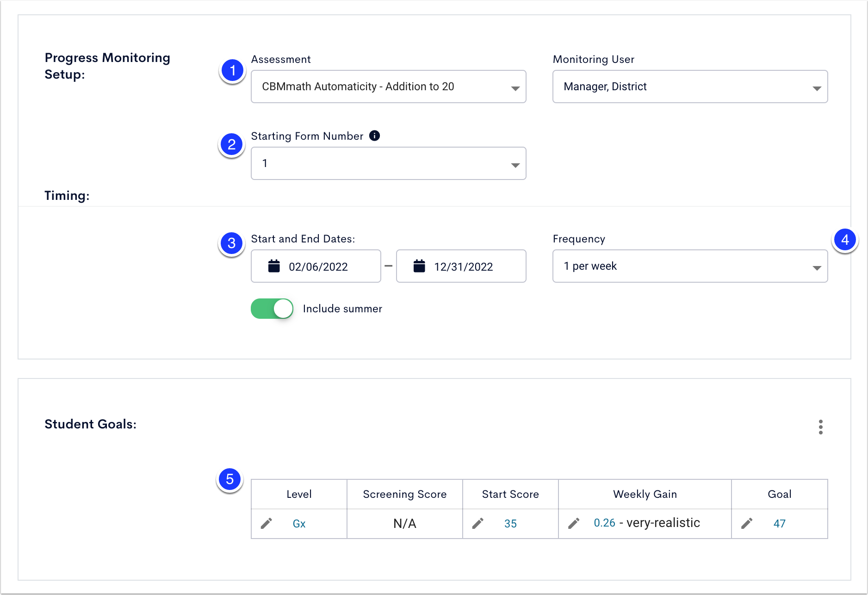The width and height of the screenshot is (868, 595).
Task: Click the 0.26 weekly gain value
Action: point(604,523)
